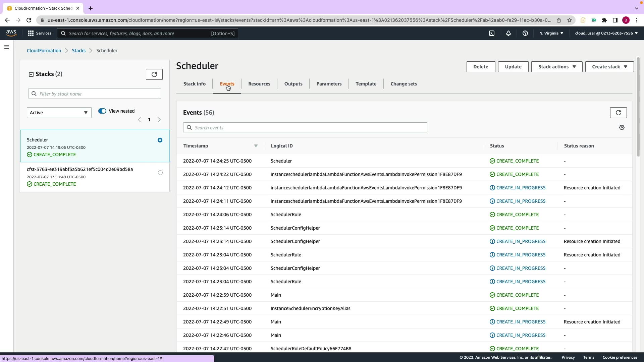Refresh the Events table

tap(618, 113)
